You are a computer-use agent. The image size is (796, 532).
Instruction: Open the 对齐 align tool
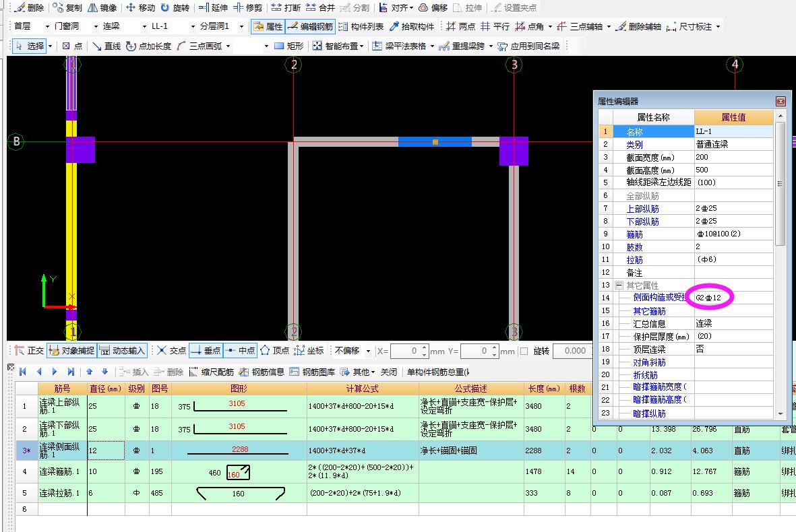[396, 7]
